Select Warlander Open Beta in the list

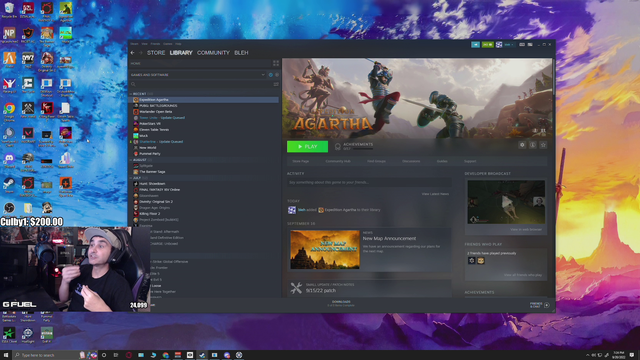pyautogui.click(x=156, y=111)
